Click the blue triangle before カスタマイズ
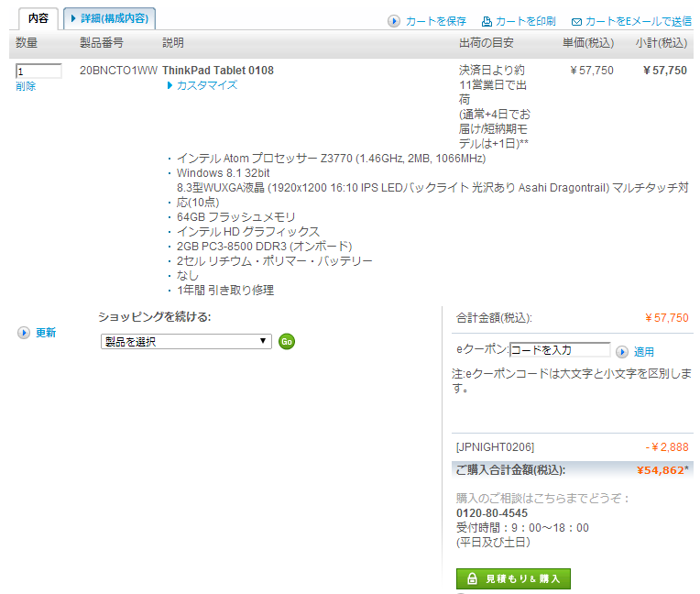Image resolution: width=700 pixels, height=594 pixels. pyautogui.click(x=170, y=85)
